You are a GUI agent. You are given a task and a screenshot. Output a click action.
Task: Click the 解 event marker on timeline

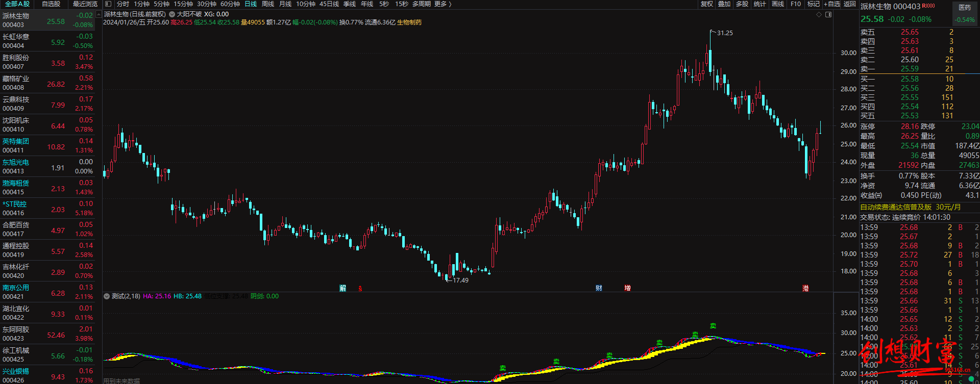pyautogui.click(x=343, y=288)
